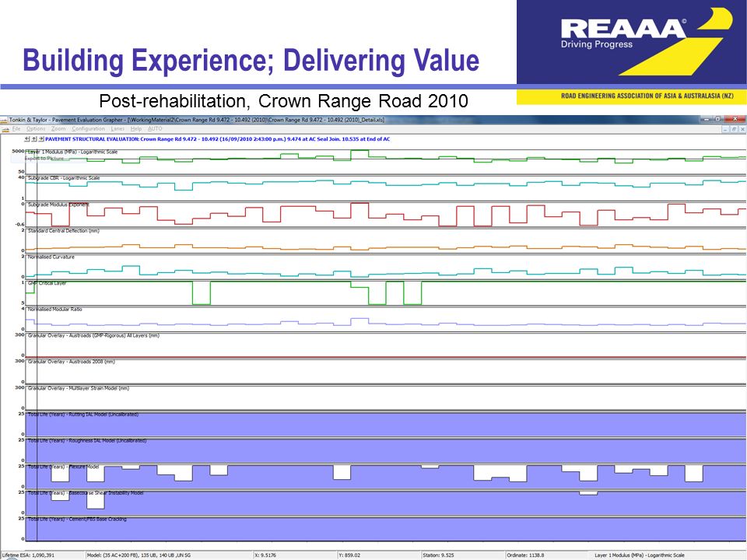Click the Y: 859.02 status bar value
The height and width of the screenshot is (560, 747).
349,555
